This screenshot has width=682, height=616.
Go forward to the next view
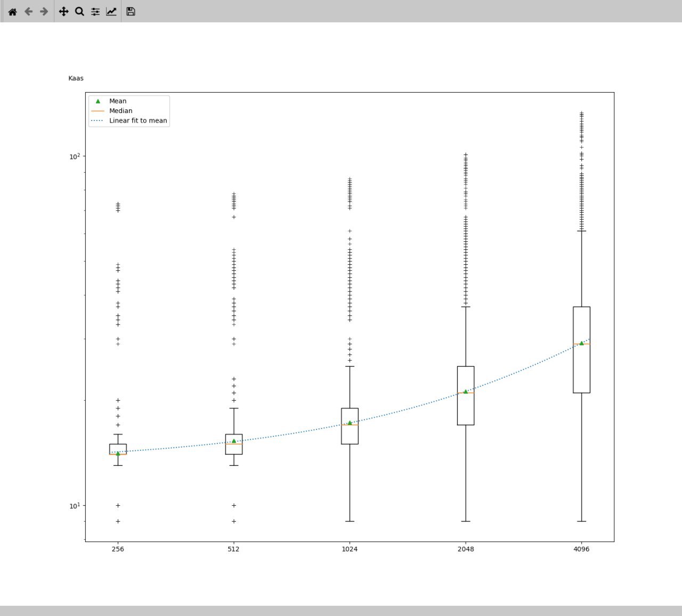click(x=44, y=12)
